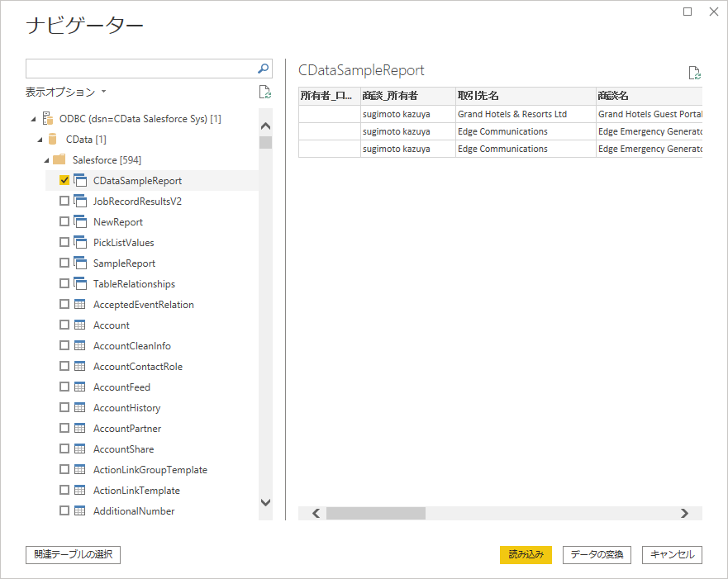Click the refresh icon beside display options
The width and height of the screenshot is (728, 579).
(x=264, y=93)
